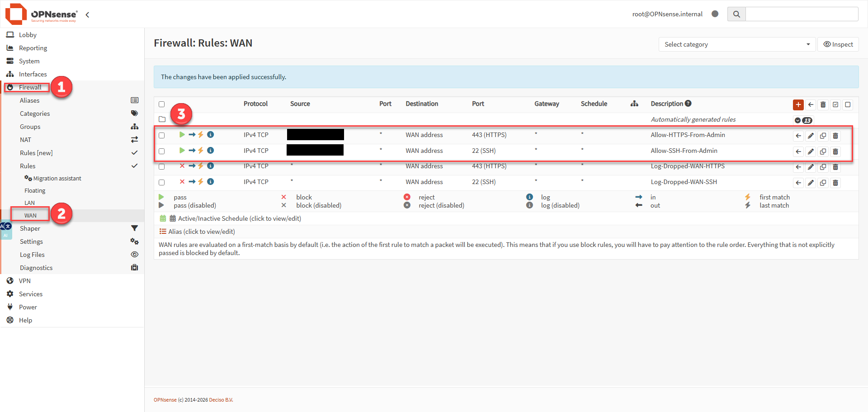Clone the Allow-SSH-From-Admin rule
The width and height of the screenshot is (868, 412).
click(x=823, y=152)
